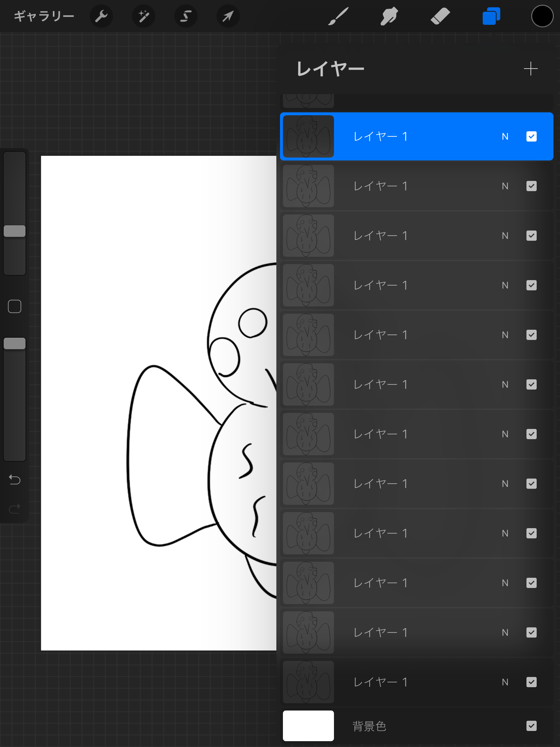Select the 背景色 label text
Viewport: 560px width, 747px height.
(369, 726)
